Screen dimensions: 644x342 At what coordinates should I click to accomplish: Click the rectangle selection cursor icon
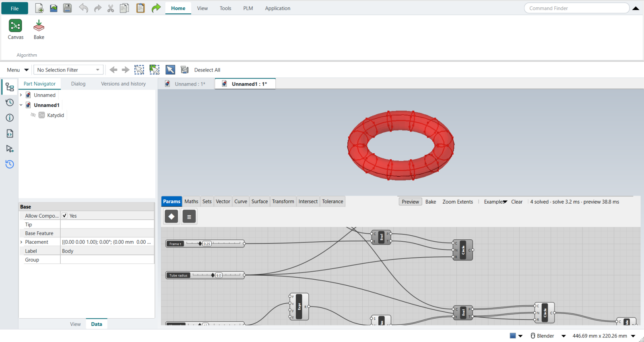coord(139,70)
